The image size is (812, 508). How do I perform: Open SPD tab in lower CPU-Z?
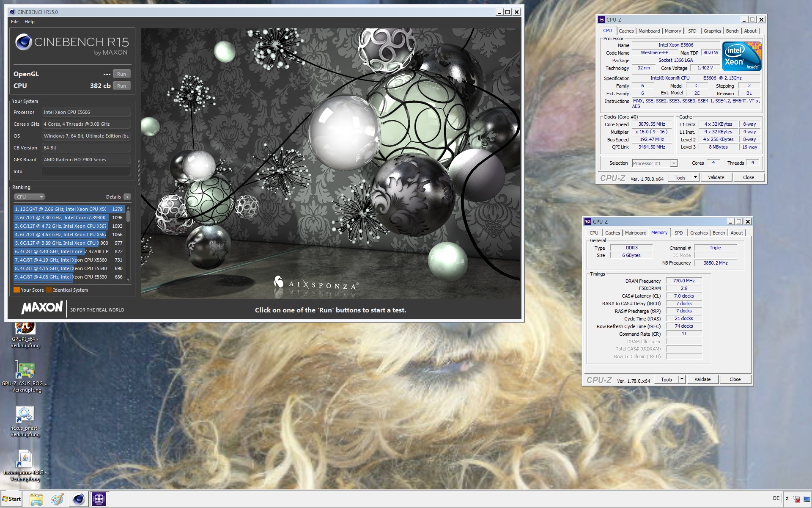point(678,233)
